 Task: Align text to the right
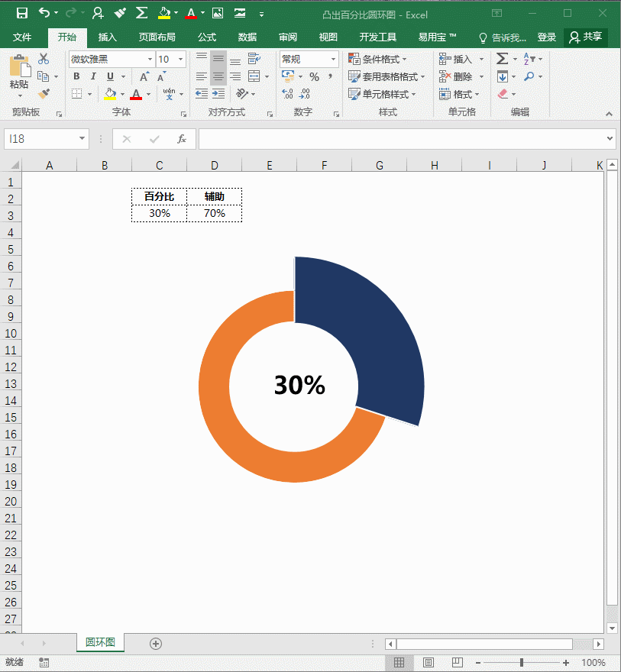point(235,76)
